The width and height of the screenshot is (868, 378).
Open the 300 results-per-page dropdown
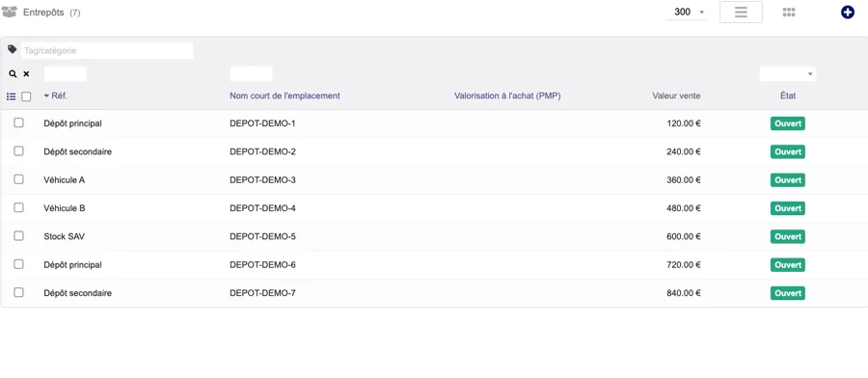(x=687, y=13)
